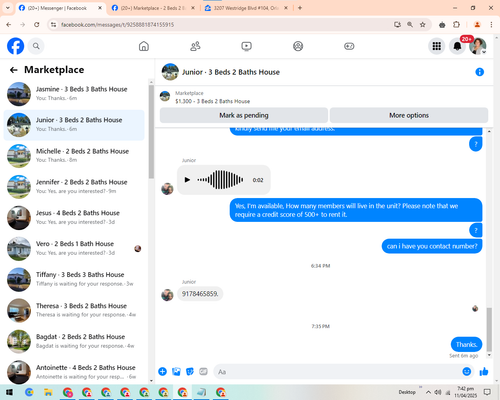Open Michelle - 2 Beds 2 Baths House chat
Screen dimensions: 500x400
tap(74, 156)
